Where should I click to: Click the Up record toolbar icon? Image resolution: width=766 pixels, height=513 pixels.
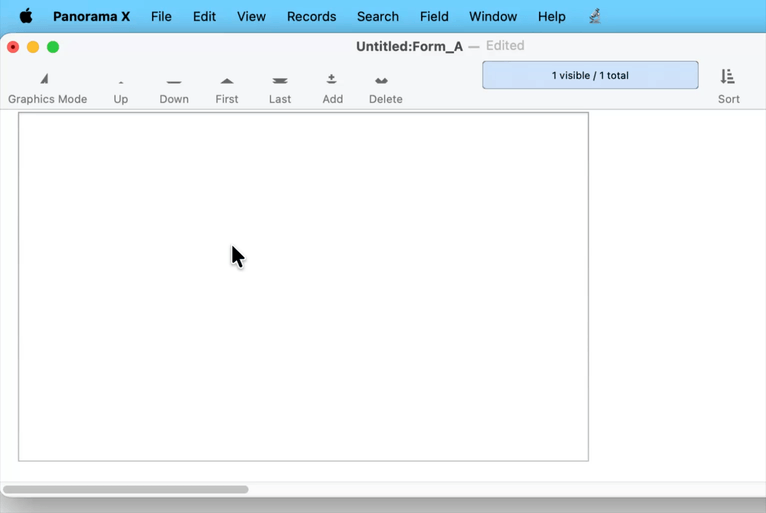tap(121, 82)
